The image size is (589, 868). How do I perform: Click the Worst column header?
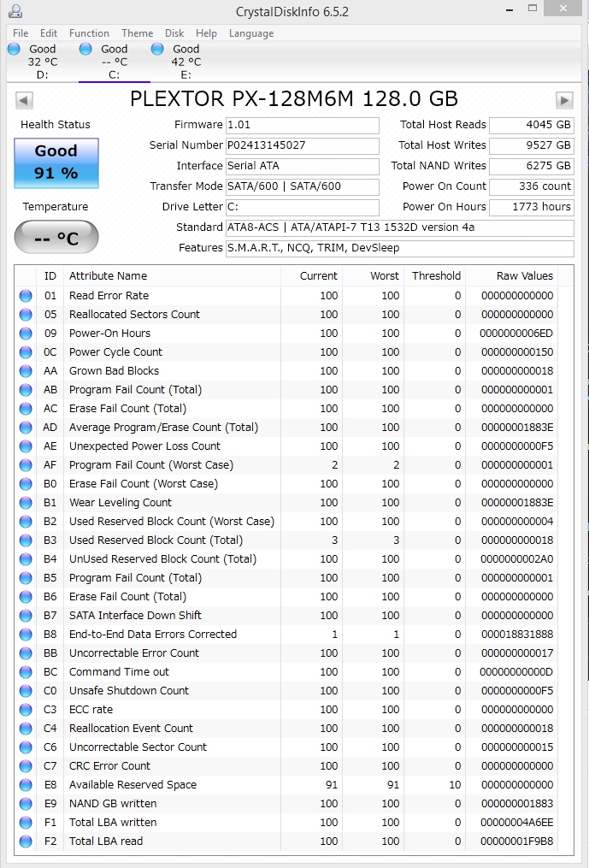click(374, 275)
